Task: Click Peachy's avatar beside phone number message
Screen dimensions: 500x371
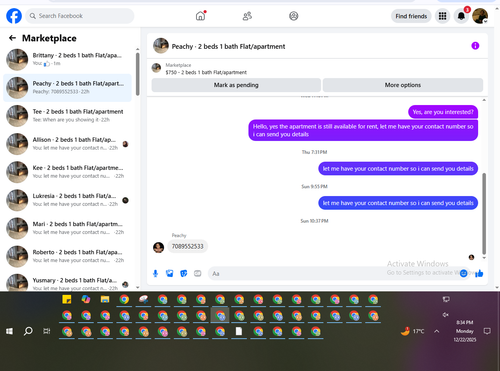Action: (x=158, y=247)
